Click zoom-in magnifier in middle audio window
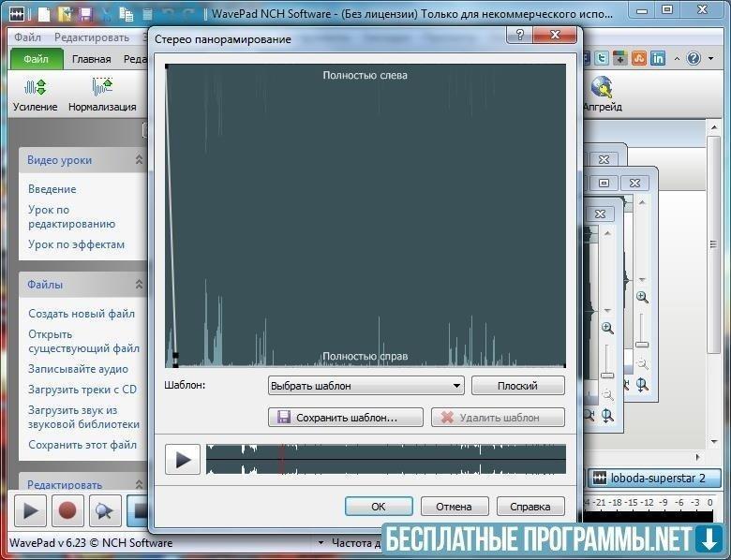The image size is (731, 560). 642,297
